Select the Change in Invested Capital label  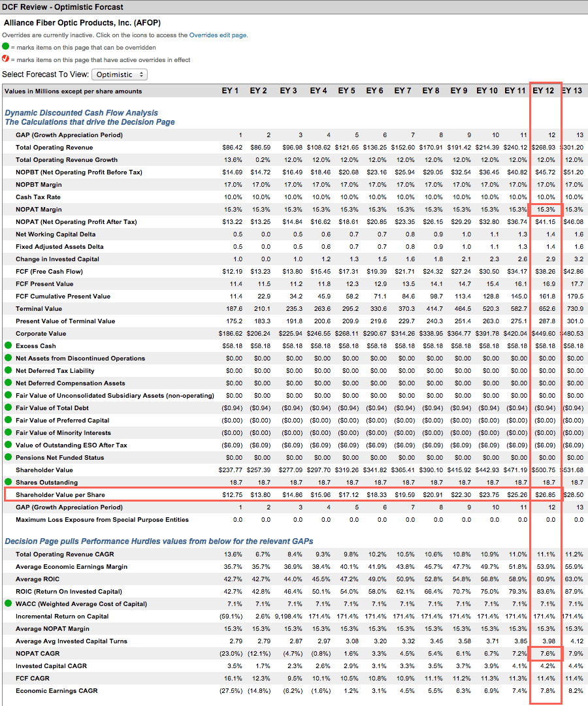[57, 259]
